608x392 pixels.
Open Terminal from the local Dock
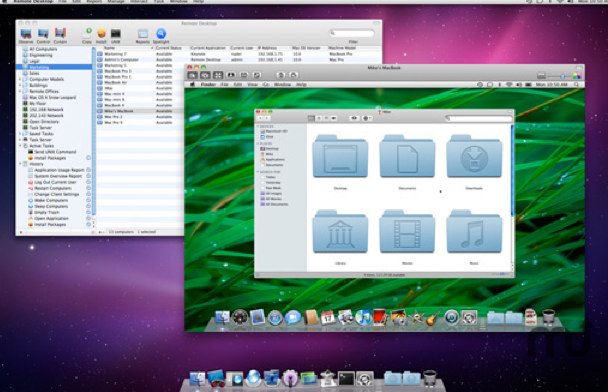pos(346,379)
